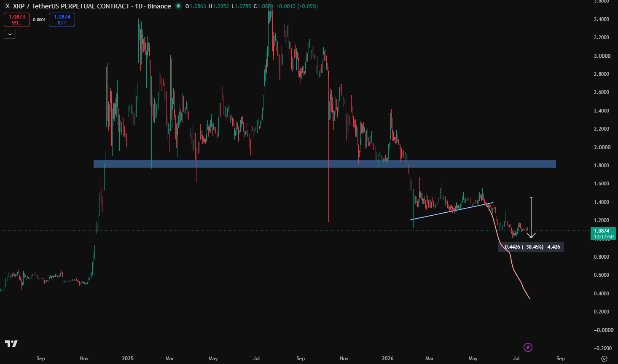Click the red 1.0873 SELL button

[x=17, y=20]
